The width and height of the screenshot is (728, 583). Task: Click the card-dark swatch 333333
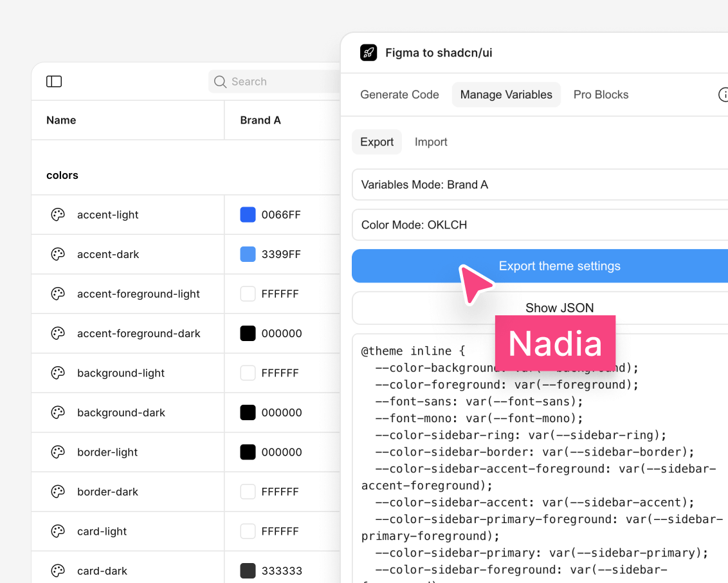tap(248, 571)
